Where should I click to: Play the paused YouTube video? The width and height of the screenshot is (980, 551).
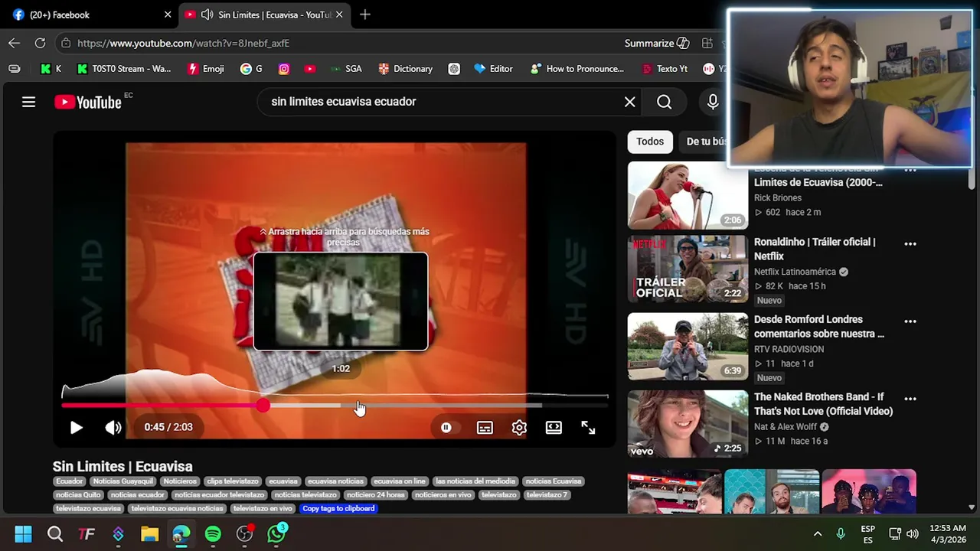(76, 428)
